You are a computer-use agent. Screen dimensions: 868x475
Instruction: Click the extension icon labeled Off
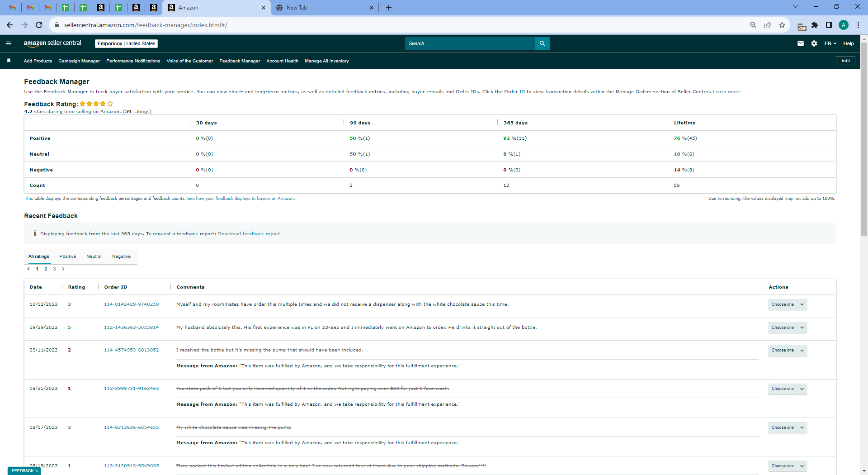pyautogui.click(x=802, y=26)
